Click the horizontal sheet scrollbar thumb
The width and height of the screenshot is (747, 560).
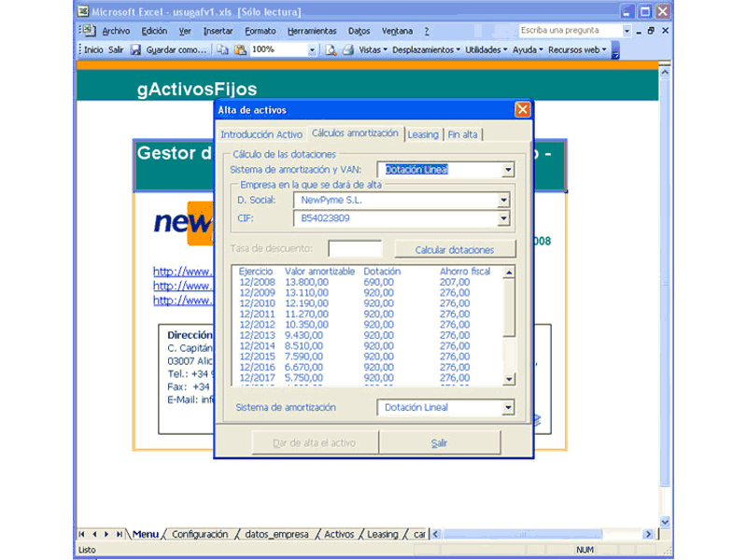(x=523, y=534)
